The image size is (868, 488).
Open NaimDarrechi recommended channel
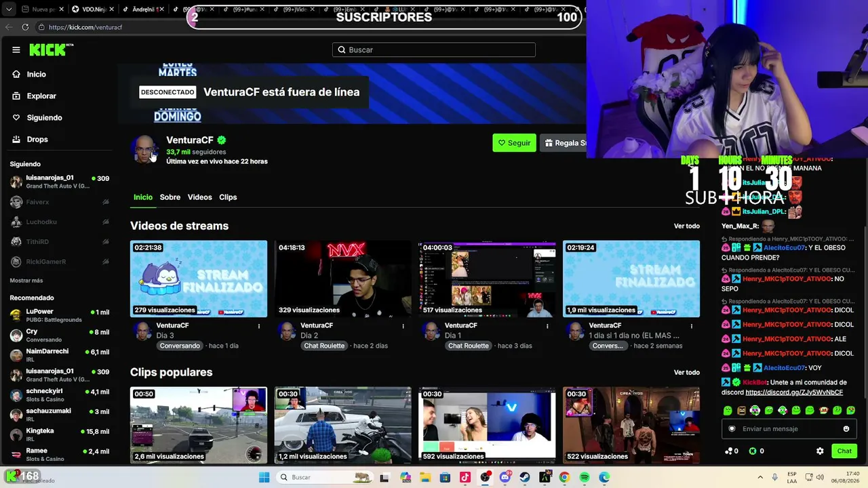coord(60,355)
